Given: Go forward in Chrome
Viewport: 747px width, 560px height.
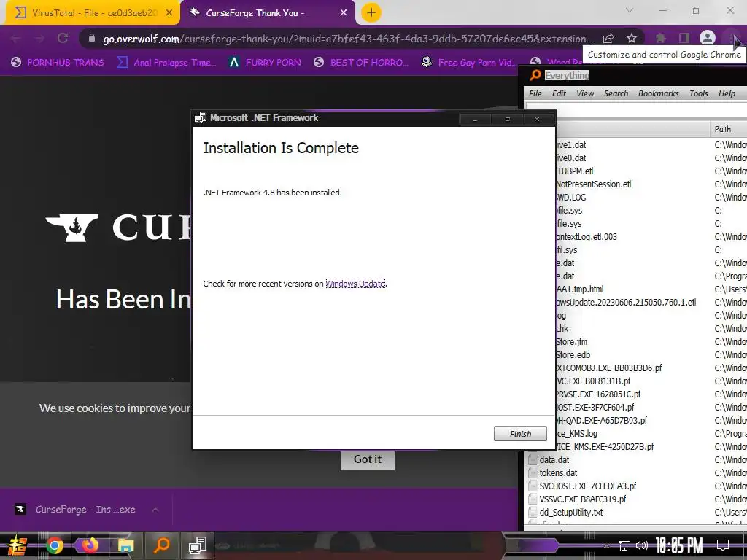Looking at the screenshot, I should [x=39, y=39].
